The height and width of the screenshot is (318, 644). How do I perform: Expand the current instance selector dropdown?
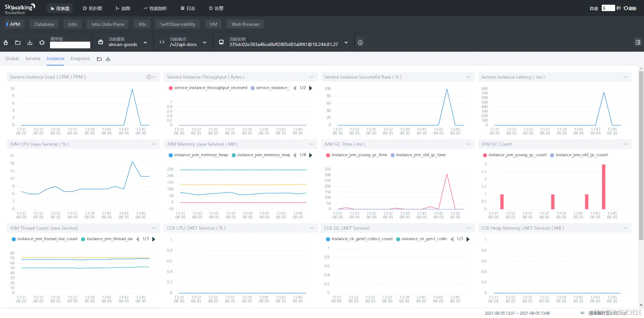coord(346,43)
